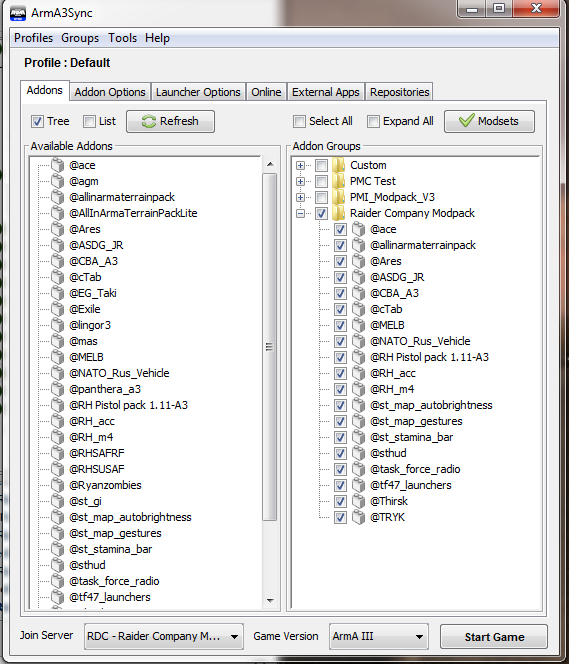Click the Available Addons scrollbar thumb
The image size is (569, 664).
coord(270,347)
